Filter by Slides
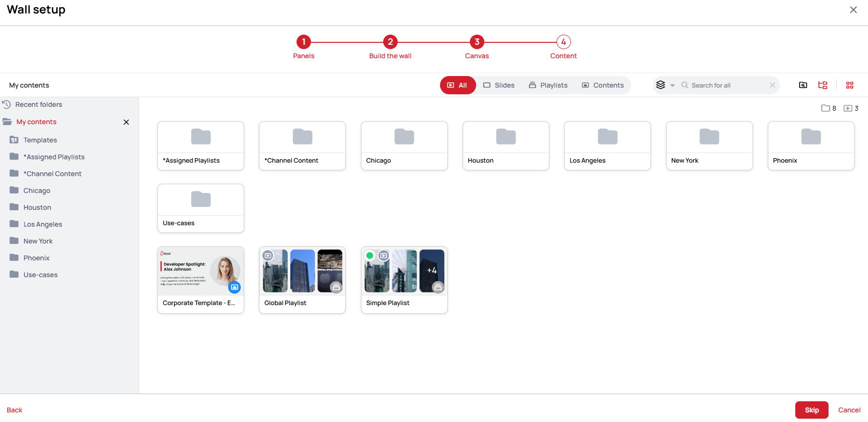Image resolution: width=868 pixels, height=422 pixels. (499, 85)
